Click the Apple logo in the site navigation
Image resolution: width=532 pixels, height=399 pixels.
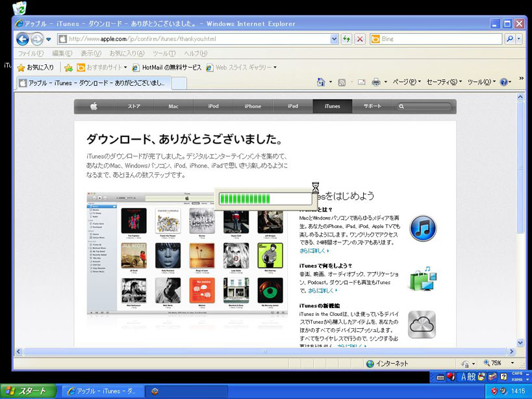(x=94, y=107)
